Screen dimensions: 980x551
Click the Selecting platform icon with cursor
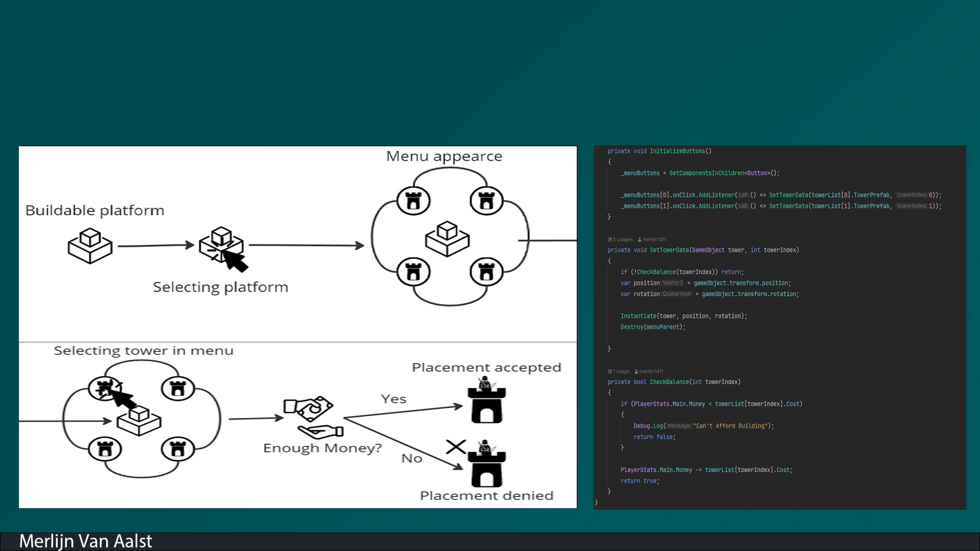coord(222,247)
